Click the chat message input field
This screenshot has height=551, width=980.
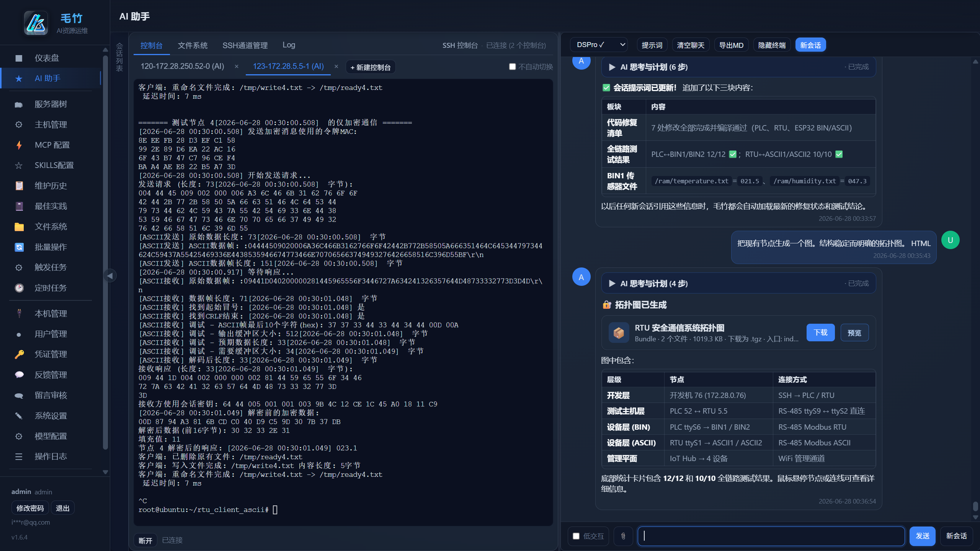[x=771, y=536]
